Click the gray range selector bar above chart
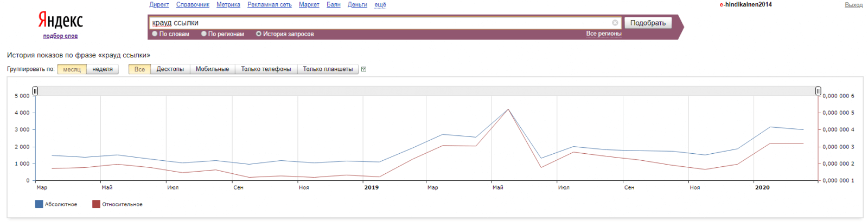 [x=426, y=91]
